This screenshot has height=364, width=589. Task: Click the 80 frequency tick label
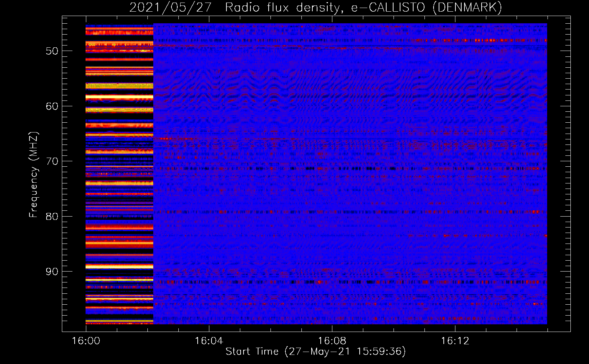[52, 217]
